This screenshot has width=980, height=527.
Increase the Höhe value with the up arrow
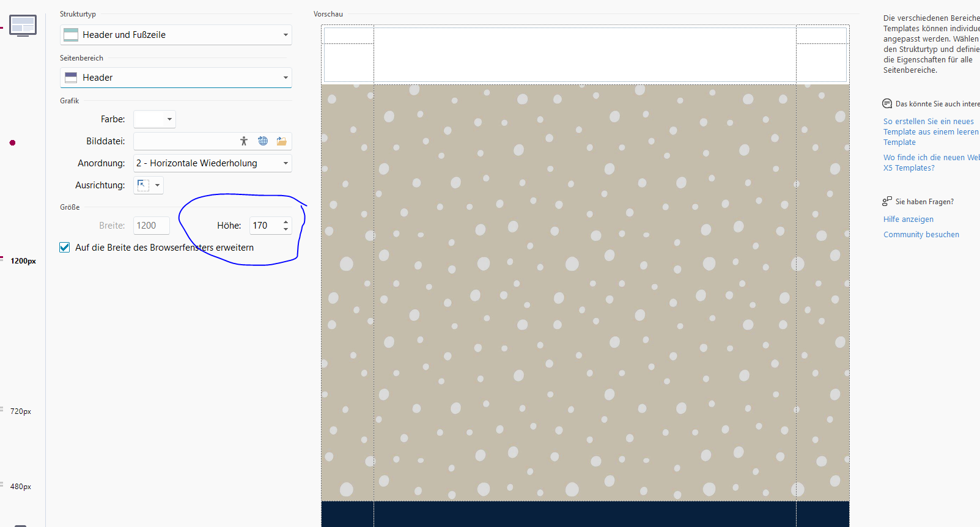click(x=286, y=222)
